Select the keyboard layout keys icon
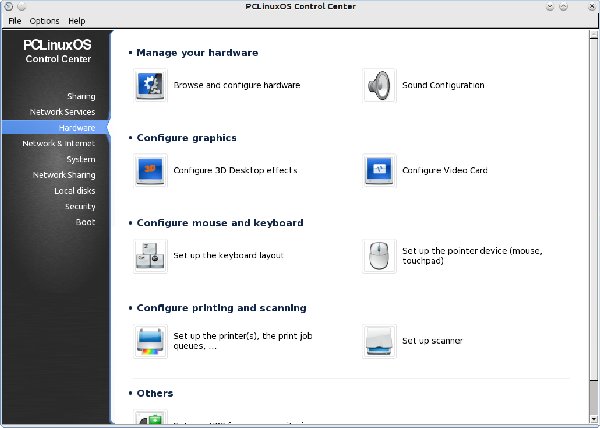The height and width of the screenshot is (428, 600). (150, 255)
